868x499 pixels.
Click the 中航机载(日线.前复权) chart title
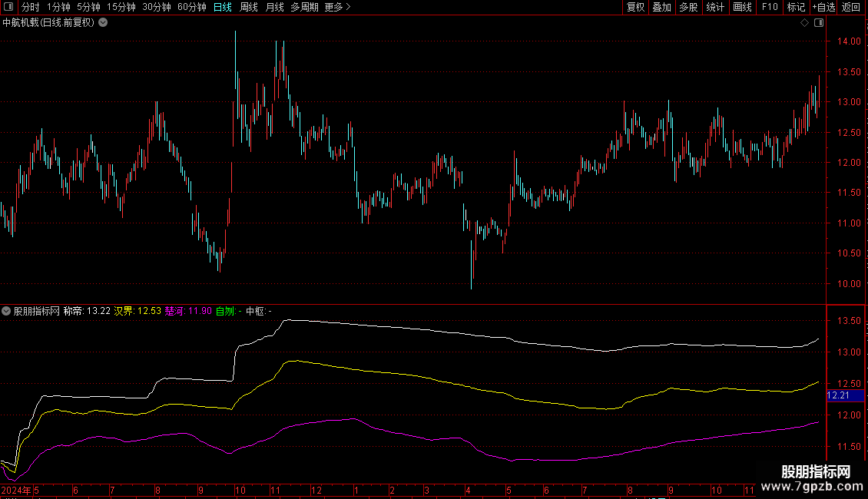(x=48, y=23)
